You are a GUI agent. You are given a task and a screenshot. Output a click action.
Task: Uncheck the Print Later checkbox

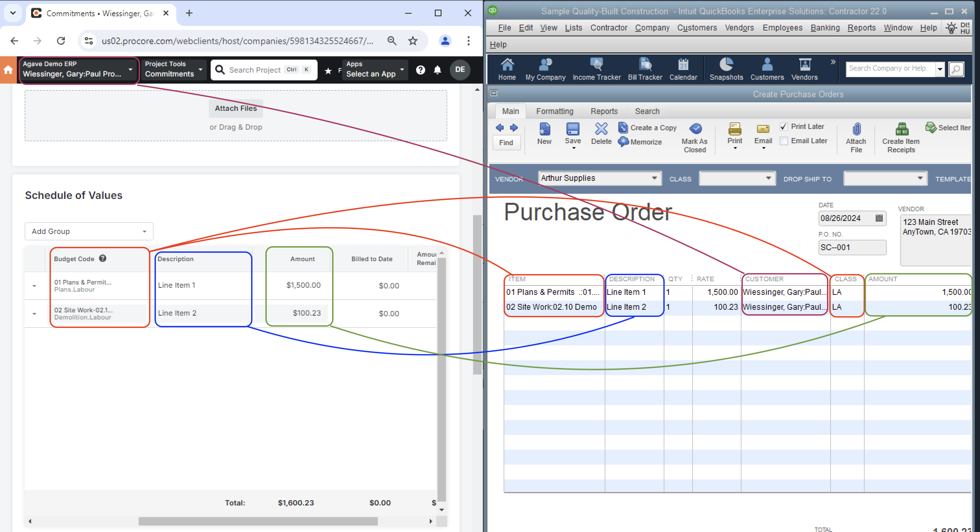tap(783, 127)
